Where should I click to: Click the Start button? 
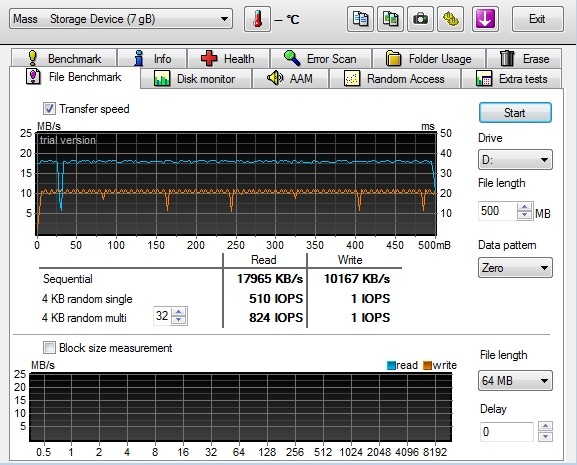(x=515, y=113)
